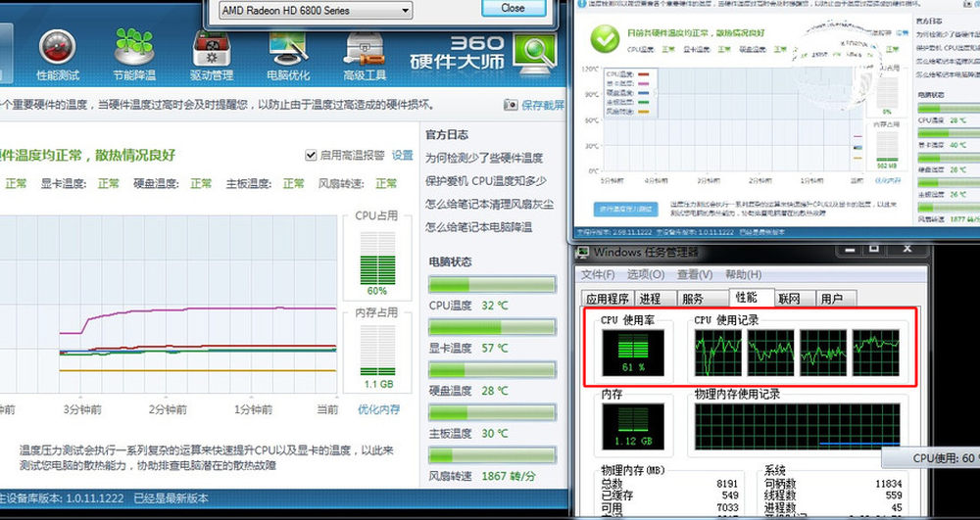Open 文件(F) menu in Task Manager
The width and height of the screenshot is (980, 520).
coord(598,274)
